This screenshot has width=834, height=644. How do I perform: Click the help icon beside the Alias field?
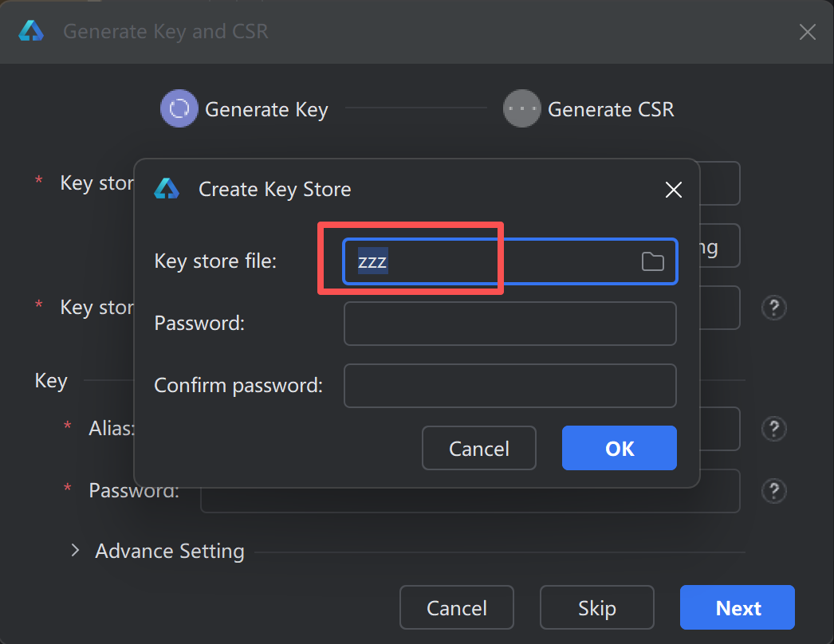[774, 429]
